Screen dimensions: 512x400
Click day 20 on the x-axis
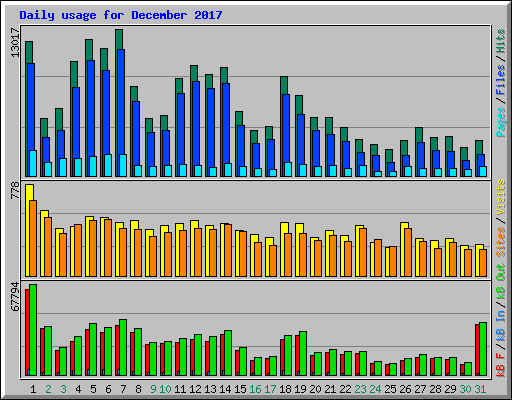click(315, 389)
